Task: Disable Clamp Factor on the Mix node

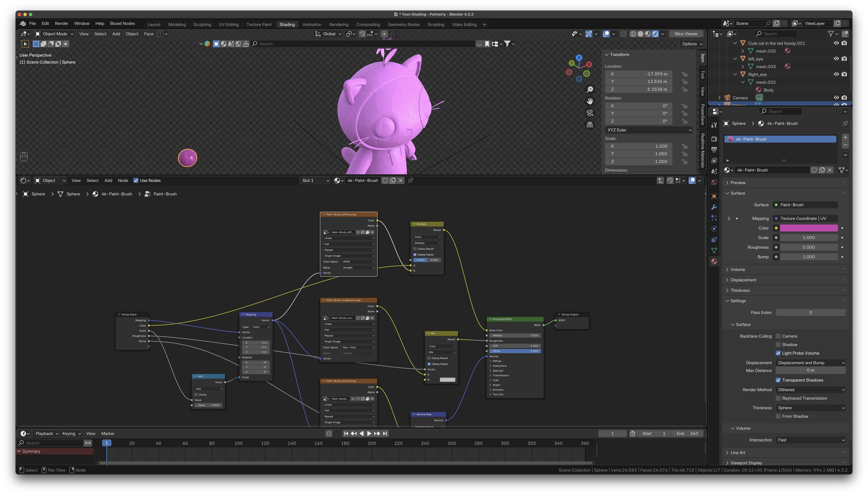Action: (x=429, y=364)
